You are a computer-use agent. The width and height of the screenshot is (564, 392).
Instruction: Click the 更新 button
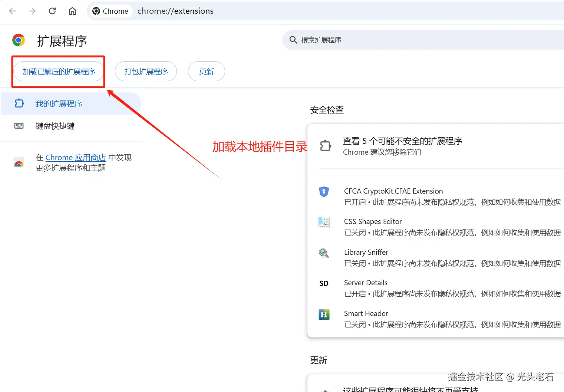207,71
